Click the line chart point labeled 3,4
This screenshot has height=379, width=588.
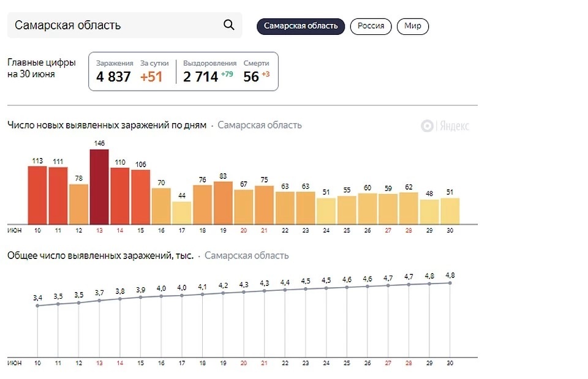[37, 306]
